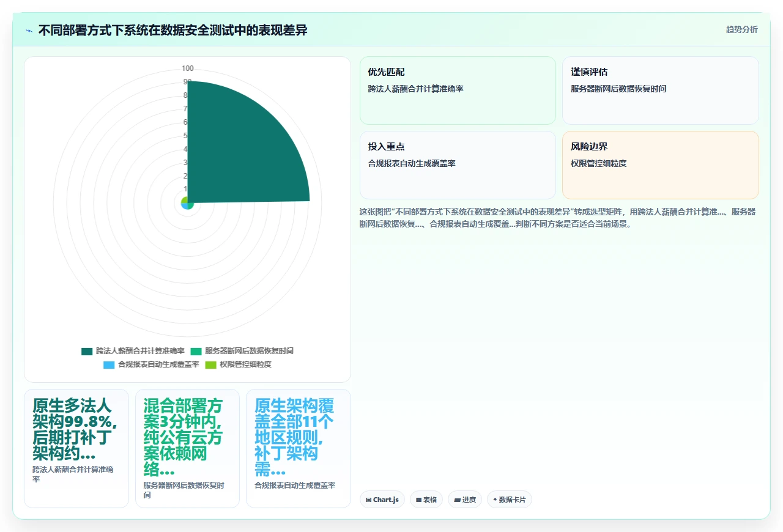Click the 原生多法人架构99.8% stat card
Screen dimensions: 783x532
point(76,448)
